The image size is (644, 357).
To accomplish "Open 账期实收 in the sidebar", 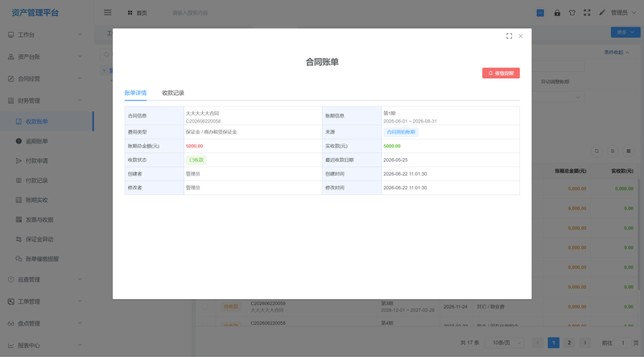I will pos(47,200).
